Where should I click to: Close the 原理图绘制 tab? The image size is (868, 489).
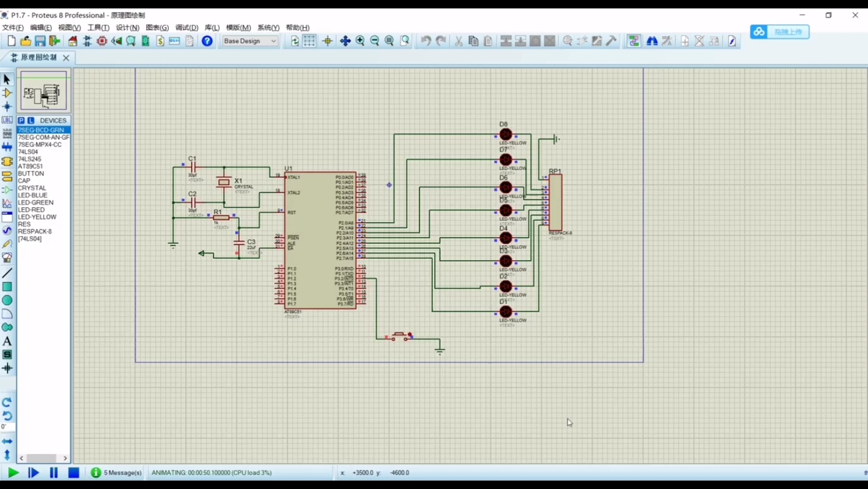(66, 58)
